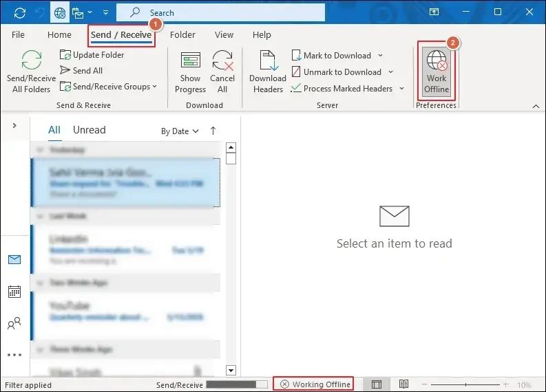Toggle Work Offline globe icon in quick access toolbar

[60, 13]
